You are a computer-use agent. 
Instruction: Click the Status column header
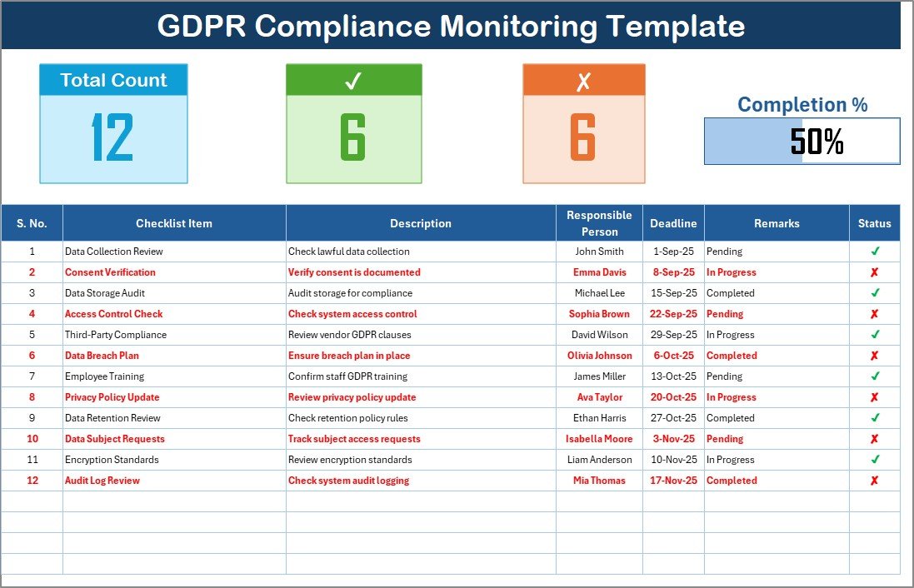point(874,223)
